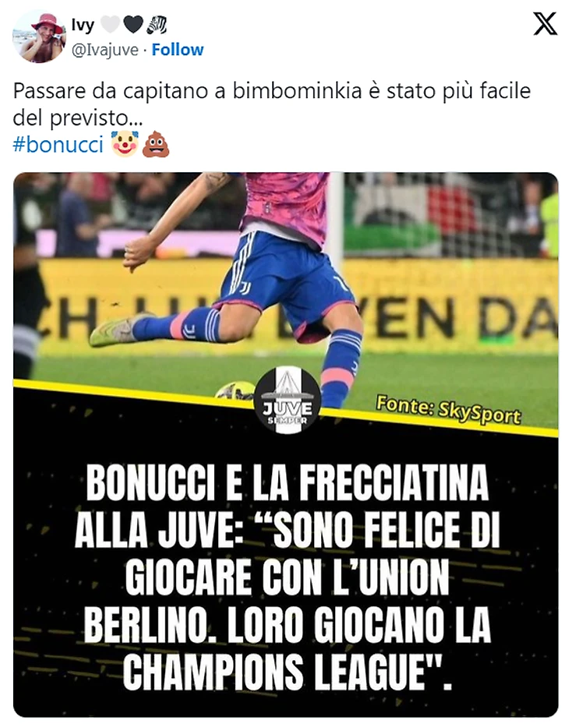
Task: Open the #bonucci hashtag
Action: [58, 145]
